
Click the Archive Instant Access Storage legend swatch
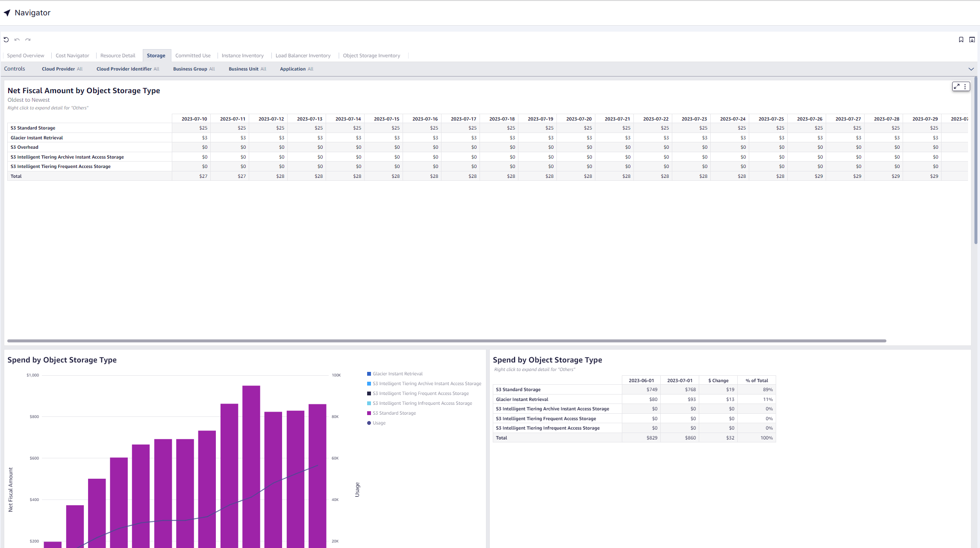[369, 384]
